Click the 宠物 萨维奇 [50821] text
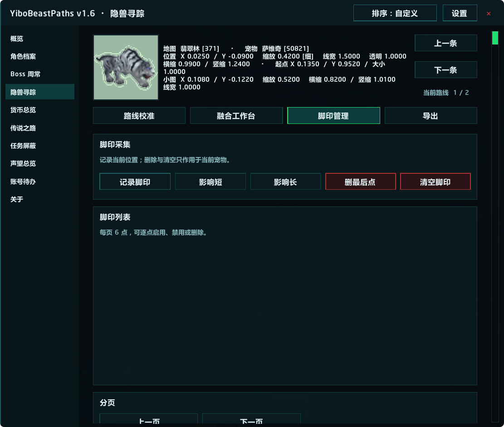Image resolution: width=504 pixels, height=427 pixels. pos(277,49)
